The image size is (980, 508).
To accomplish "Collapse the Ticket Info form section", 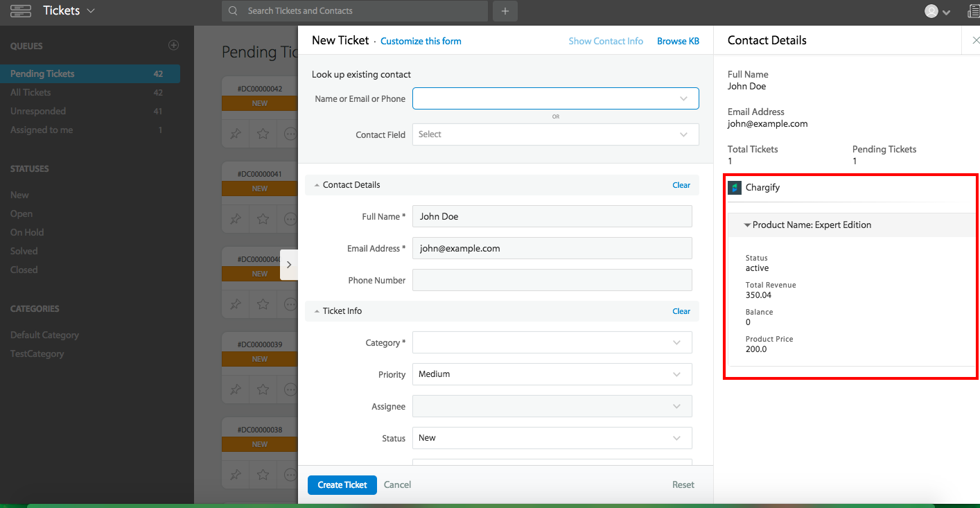I will click(317, 311).
